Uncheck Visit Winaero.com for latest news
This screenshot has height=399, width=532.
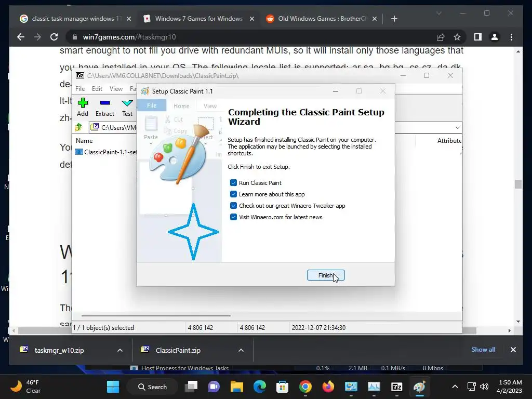(233, 217)
